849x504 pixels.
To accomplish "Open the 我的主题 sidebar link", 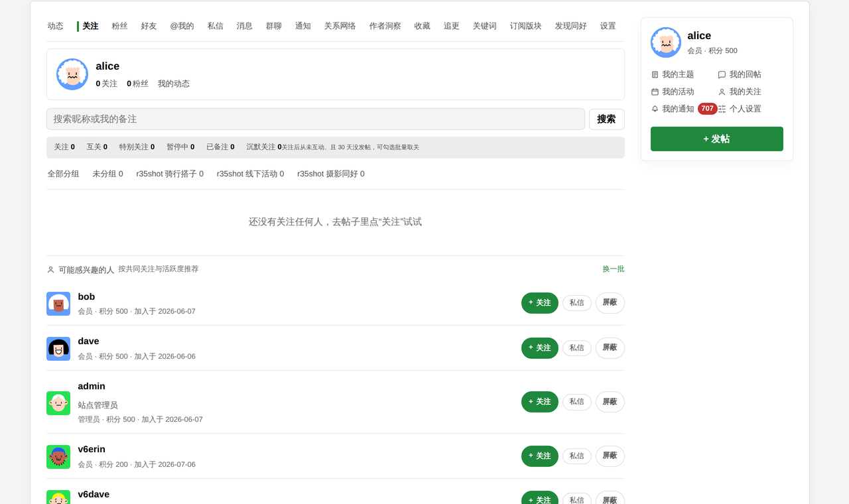I will tap(673, 75).
